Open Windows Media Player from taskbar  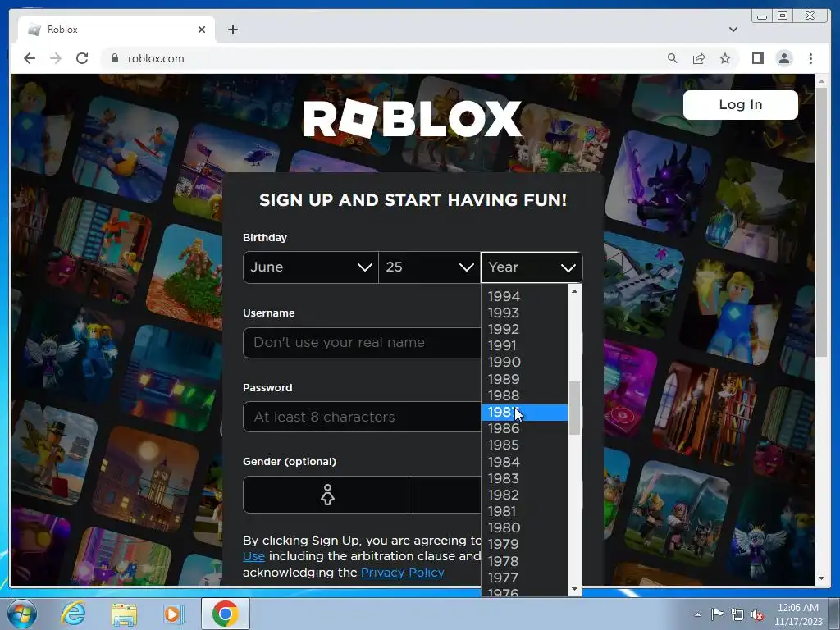(174, 614)
